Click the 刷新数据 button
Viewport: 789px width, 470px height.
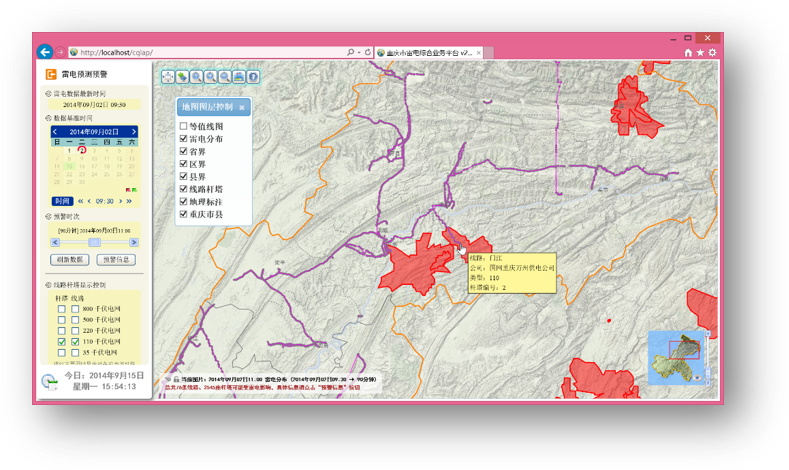[x=69, y=260]
